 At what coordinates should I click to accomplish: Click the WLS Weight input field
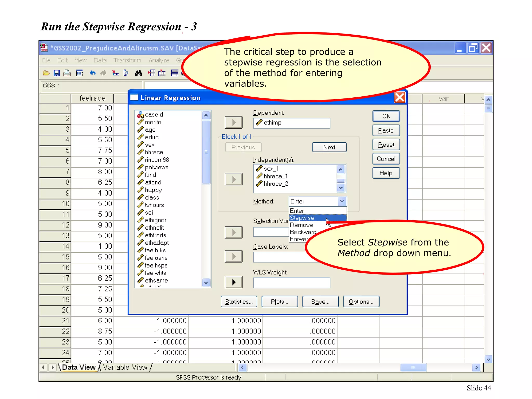(x=292, y=283)
